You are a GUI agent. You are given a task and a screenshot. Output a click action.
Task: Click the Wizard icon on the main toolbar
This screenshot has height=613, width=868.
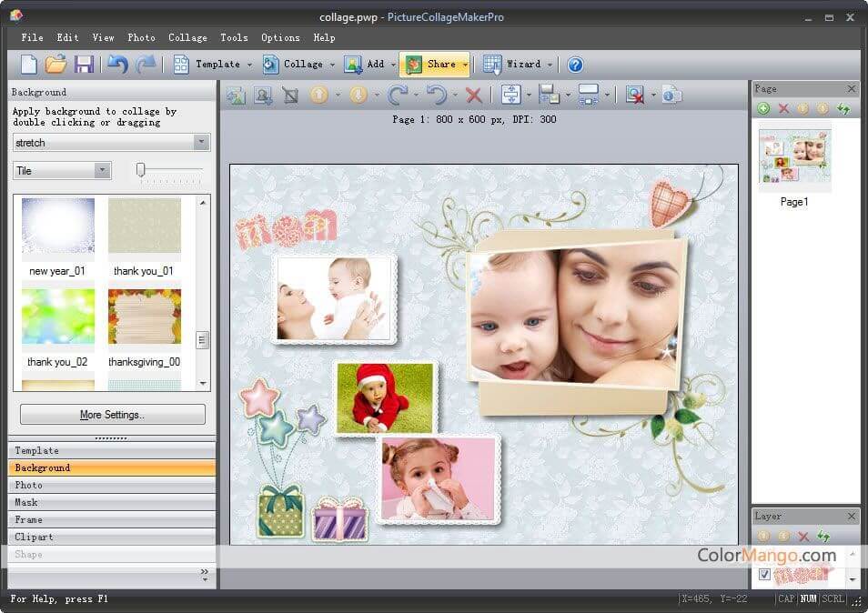point(492,64)
